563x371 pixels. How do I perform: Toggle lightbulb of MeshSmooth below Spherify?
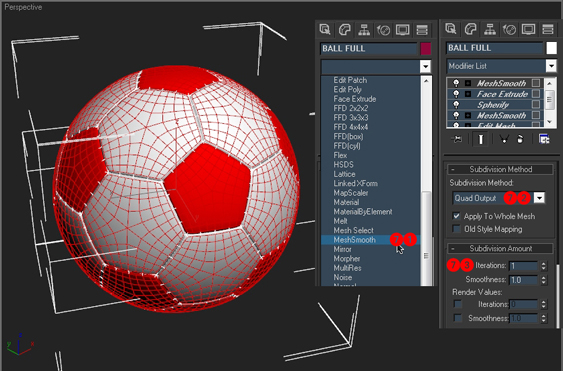456,115
